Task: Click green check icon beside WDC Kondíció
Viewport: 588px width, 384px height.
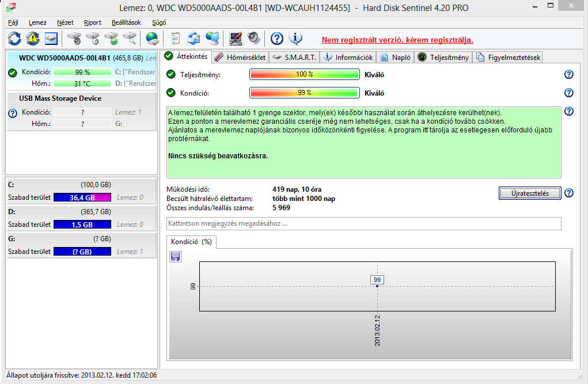Action: click(12, 73)
